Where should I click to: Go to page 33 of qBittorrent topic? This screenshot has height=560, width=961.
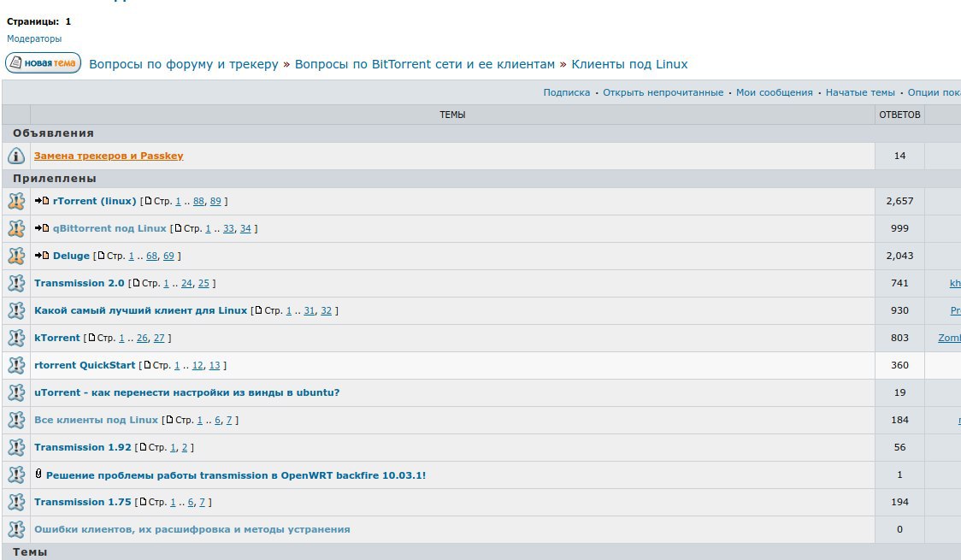point(228,228)
